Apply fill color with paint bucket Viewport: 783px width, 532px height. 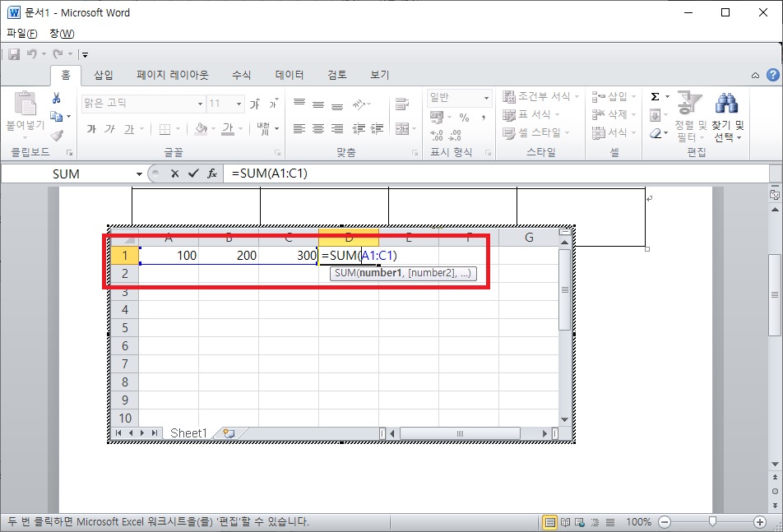(x=202, y=129)
